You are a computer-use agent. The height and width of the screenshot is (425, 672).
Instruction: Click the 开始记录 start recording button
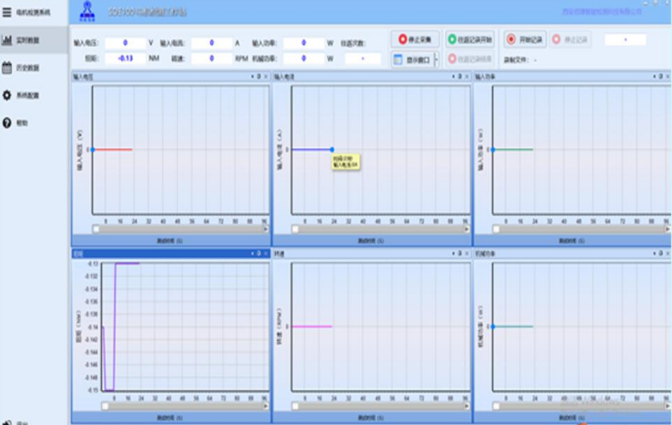point(525,39)
